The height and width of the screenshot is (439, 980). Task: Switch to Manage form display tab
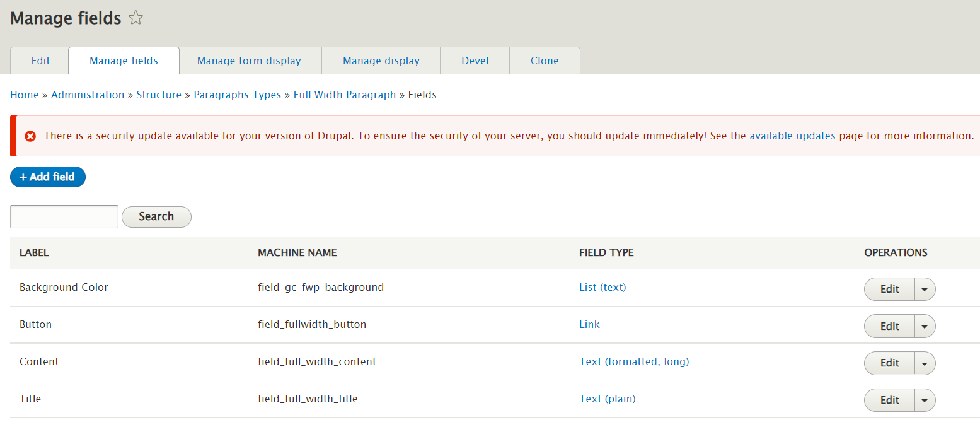(249, 61)
